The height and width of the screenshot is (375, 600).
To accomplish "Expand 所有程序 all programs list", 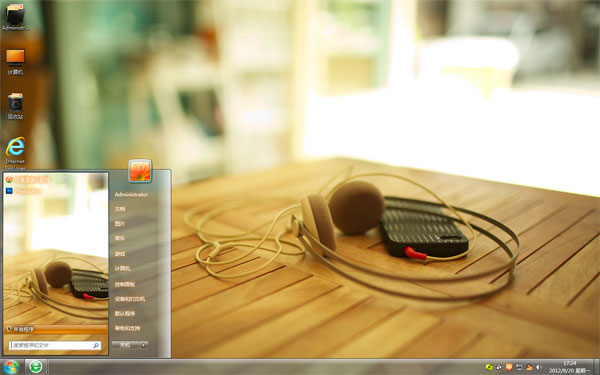I will [56, 329].
